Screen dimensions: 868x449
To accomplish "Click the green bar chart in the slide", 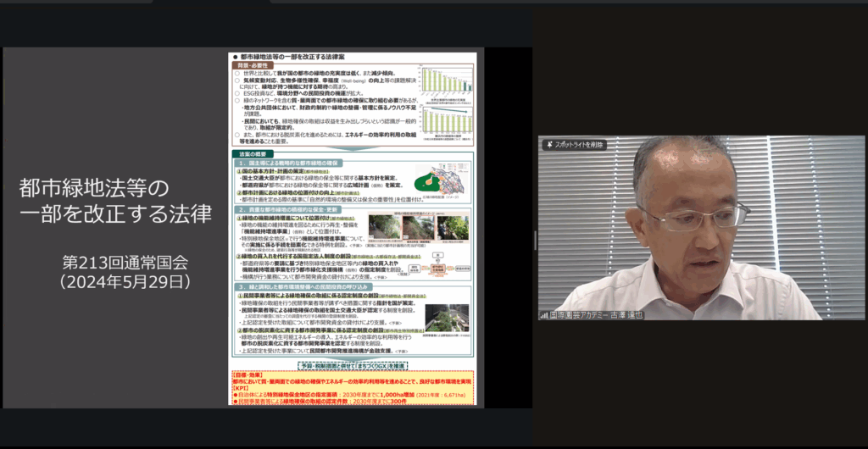I will coord(444,82).
